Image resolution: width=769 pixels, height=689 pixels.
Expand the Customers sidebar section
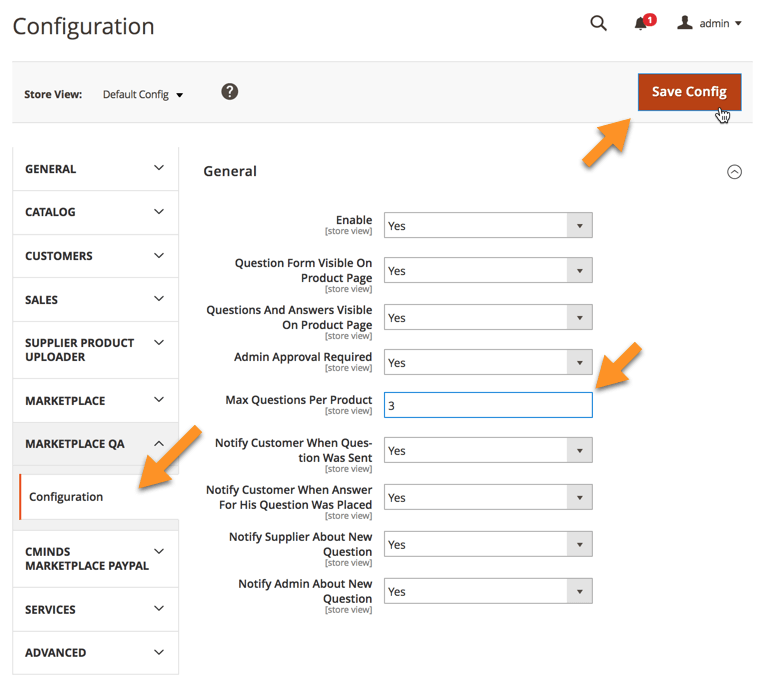[95, 256]
